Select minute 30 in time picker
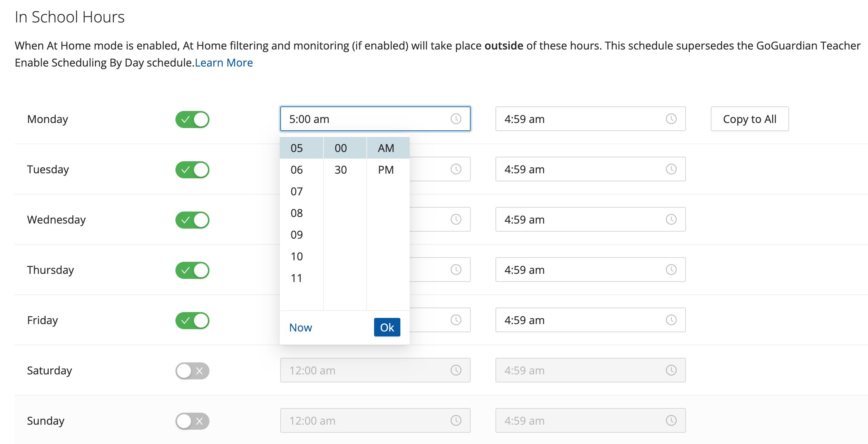868x444 pixels. (x=345, y=169)
